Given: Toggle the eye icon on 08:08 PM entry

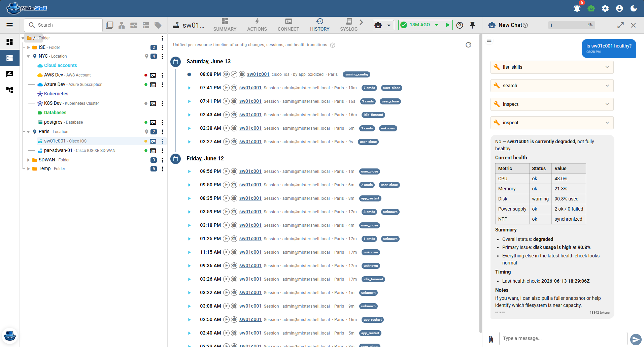Looking at the screenshot, I should pyautogui.click(x=226, y=74).
